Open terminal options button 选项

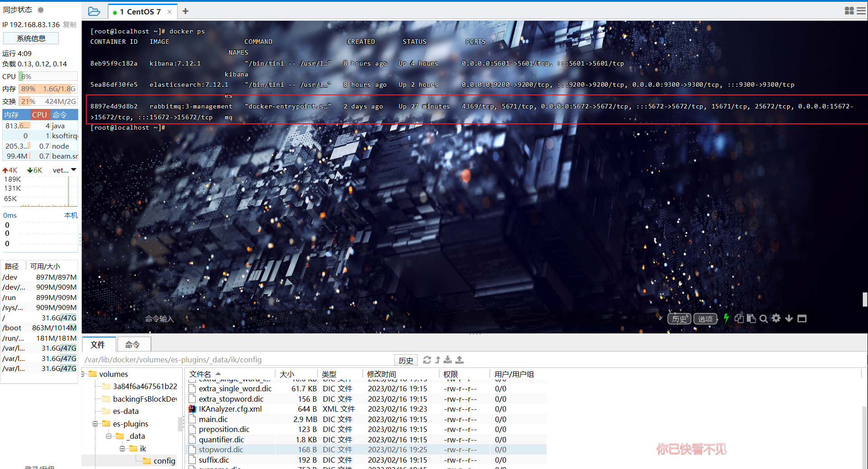click(x=705, y=319)
